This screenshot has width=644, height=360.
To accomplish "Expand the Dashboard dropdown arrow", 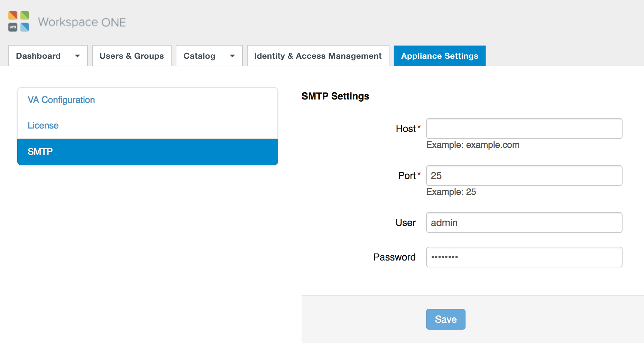I will click(77, 56).
